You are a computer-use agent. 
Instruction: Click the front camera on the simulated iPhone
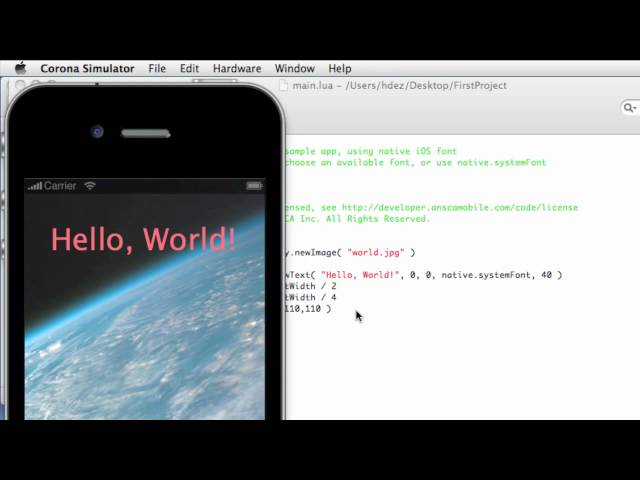(97, 132)
